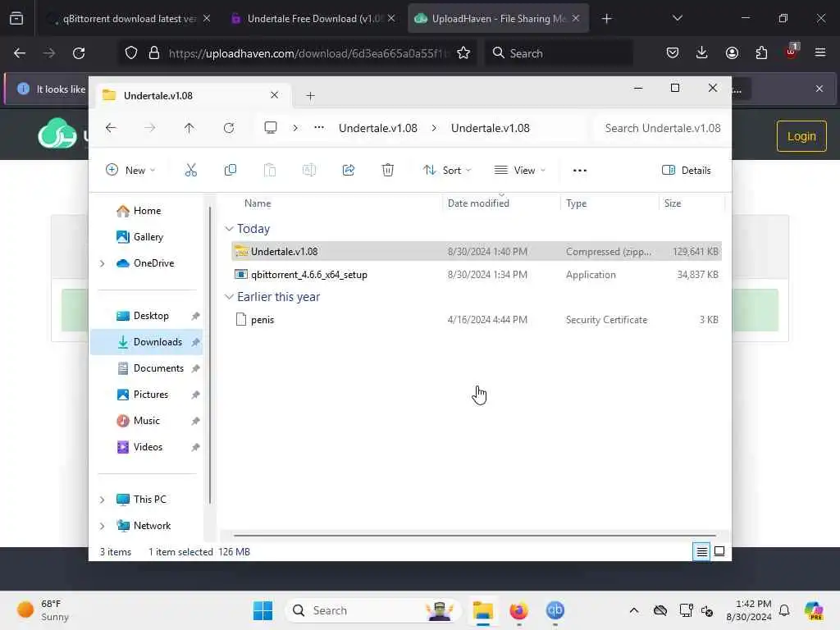This screenshot has width=840, height=630.
Task: Open the New item dropdown
Action: 130,171
